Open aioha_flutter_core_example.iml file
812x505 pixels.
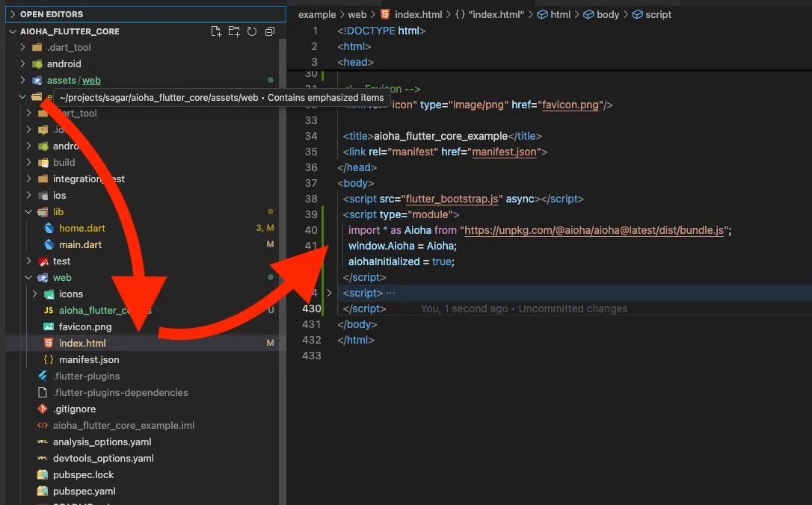pos(124,425)
